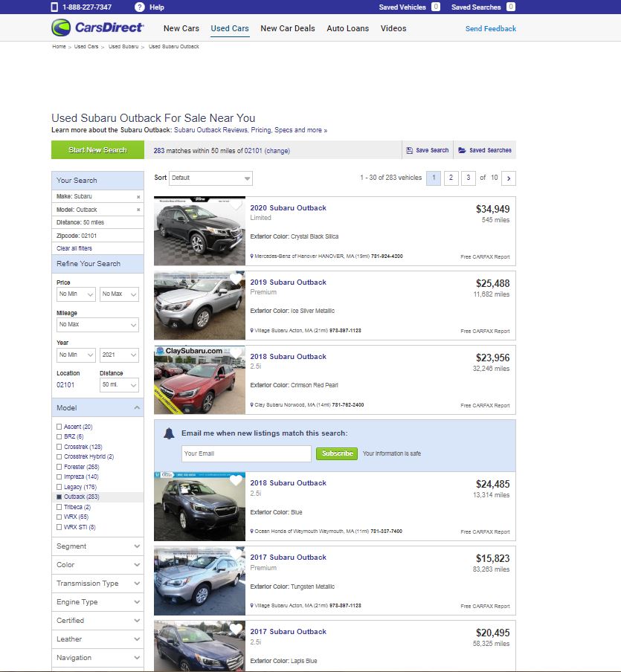Favorite the $24,485 2018 Outback heart
Viewport: 621px width, 672px height.
(236, 480)
